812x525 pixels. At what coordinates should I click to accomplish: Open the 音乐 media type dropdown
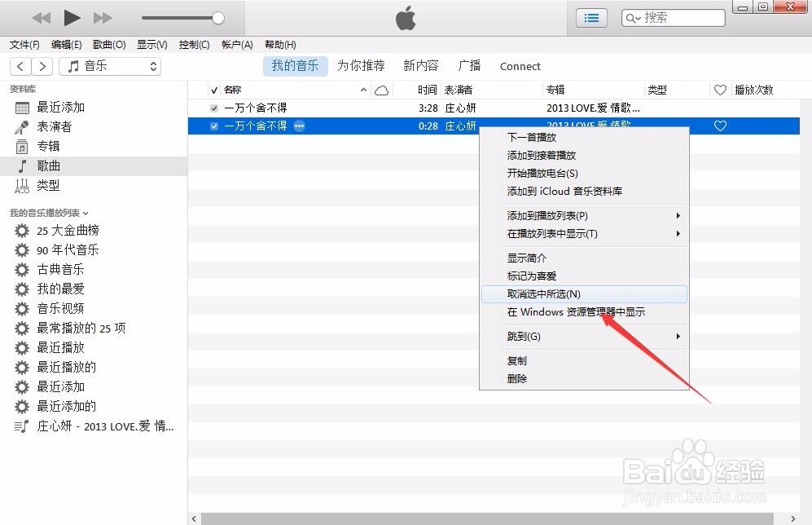pos(111,66)
